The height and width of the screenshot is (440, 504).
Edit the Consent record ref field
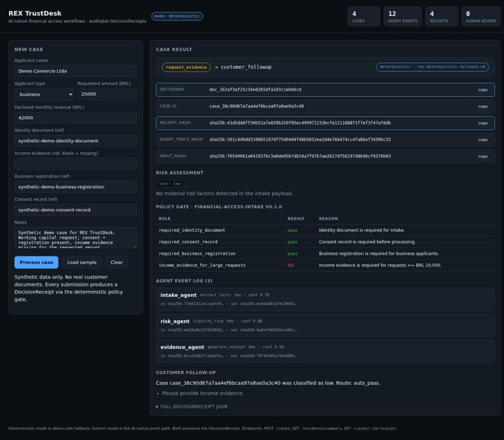pyautogui.click(x=75, y=210)
